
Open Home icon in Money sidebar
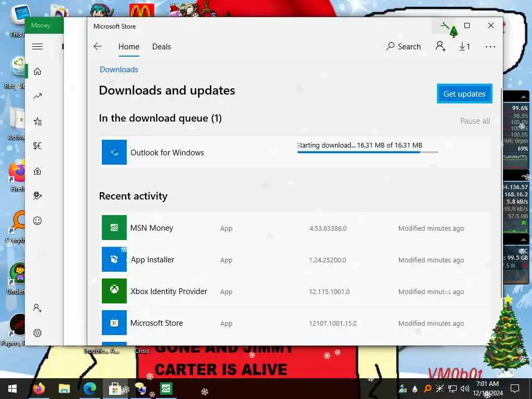click(37, 71)
